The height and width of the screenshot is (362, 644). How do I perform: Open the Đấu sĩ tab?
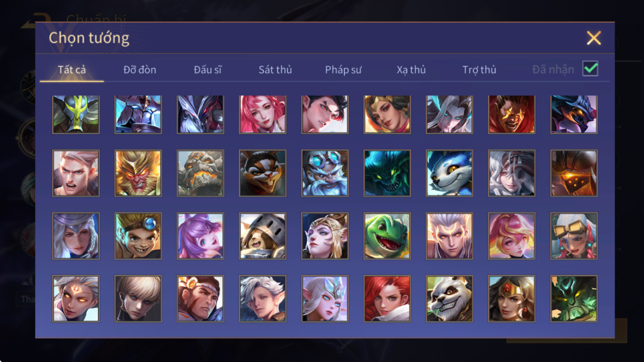[x=208, y=70]
